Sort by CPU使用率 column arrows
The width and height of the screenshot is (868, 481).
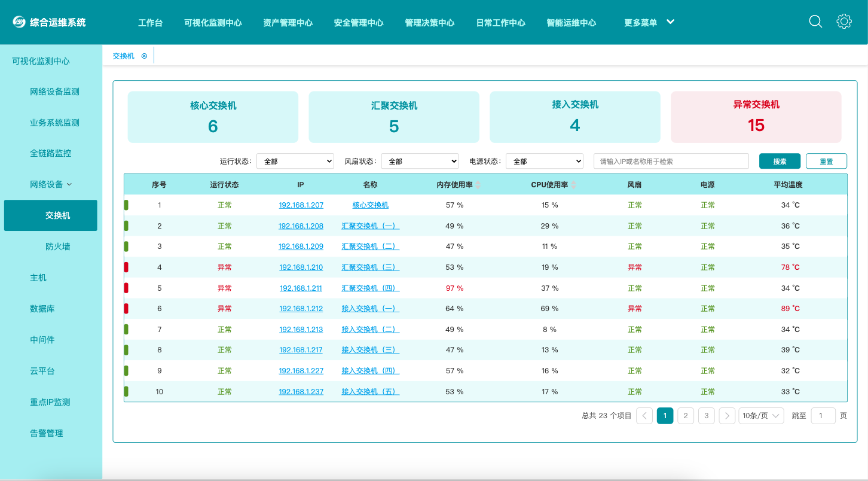(573, 185)
